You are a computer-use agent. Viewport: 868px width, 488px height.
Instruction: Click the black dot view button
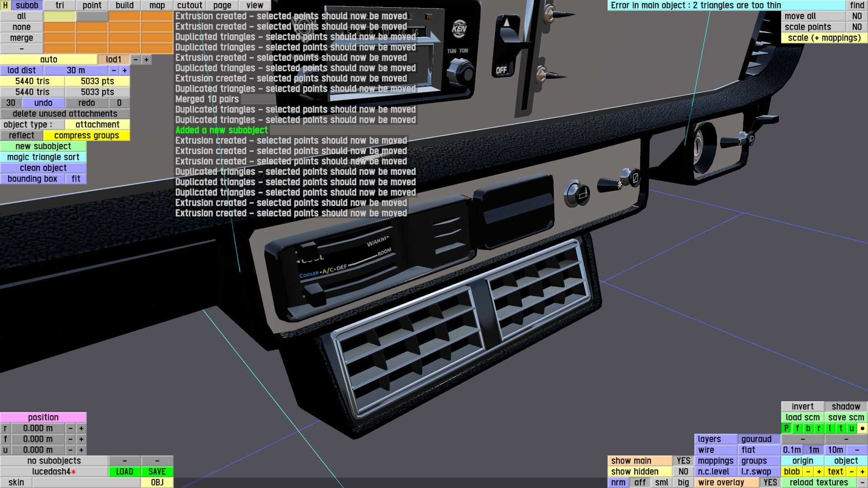(862, 428)
